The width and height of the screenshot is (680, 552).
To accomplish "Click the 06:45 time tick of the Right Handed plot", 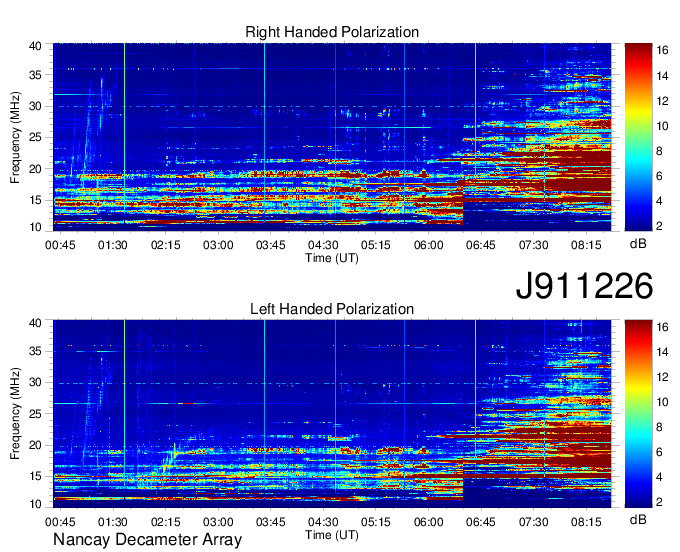I will pyautogui.click(x=481, y=245).
